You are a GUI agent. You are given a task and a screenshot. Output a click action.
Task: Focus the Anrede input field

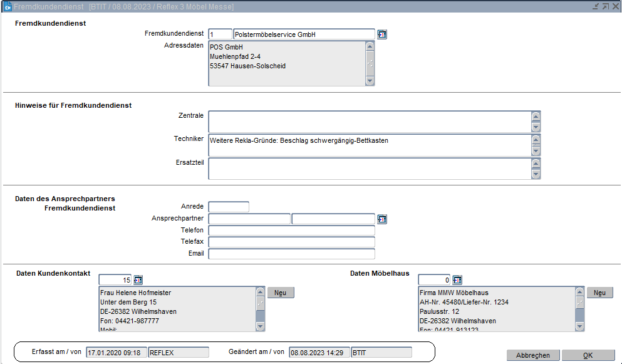[229, 207]
